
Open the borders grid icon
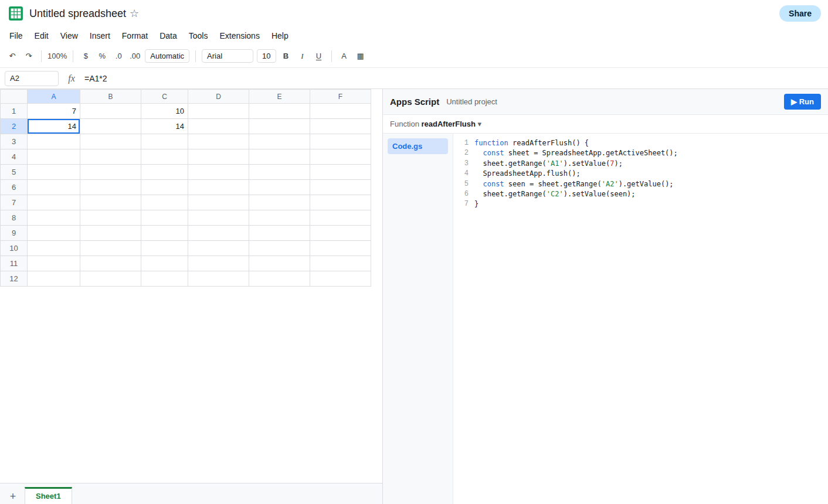pos(361,56)
